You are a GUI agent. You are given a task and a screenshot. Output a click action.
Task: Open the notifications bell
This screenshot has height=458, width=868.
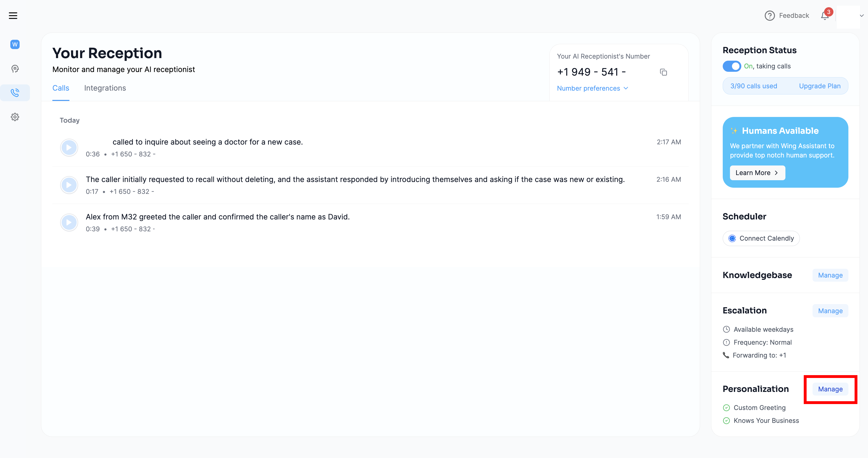point(825,15)
